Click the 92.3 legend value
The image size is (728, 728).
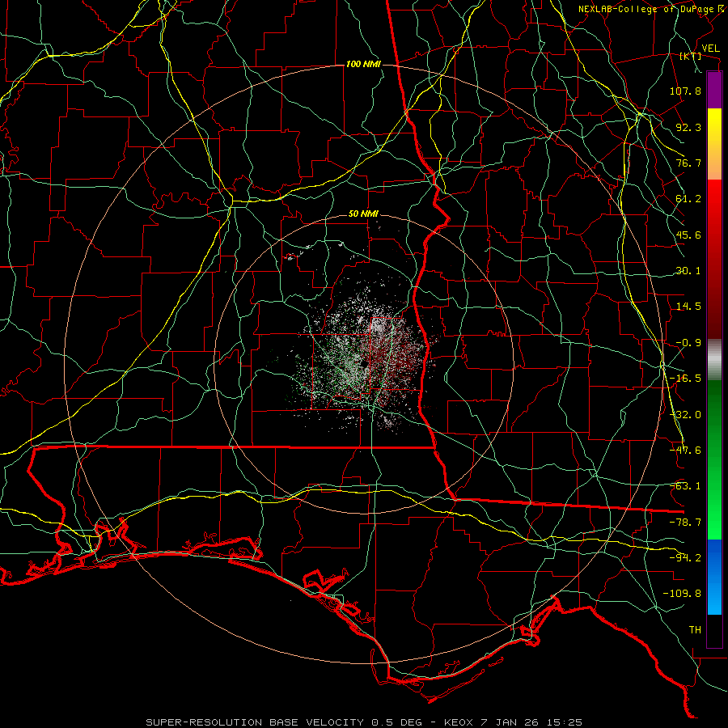688,127
